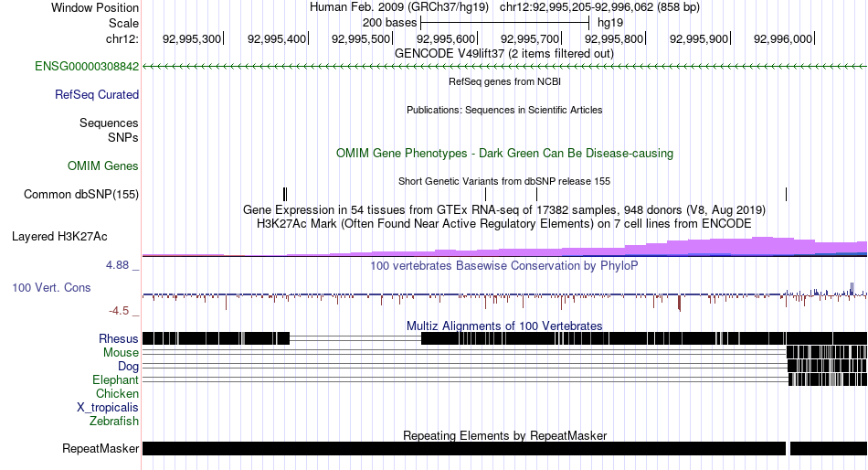Click the Elephant alignment block
The image size is (868, 470).
(x=828, y=379)
